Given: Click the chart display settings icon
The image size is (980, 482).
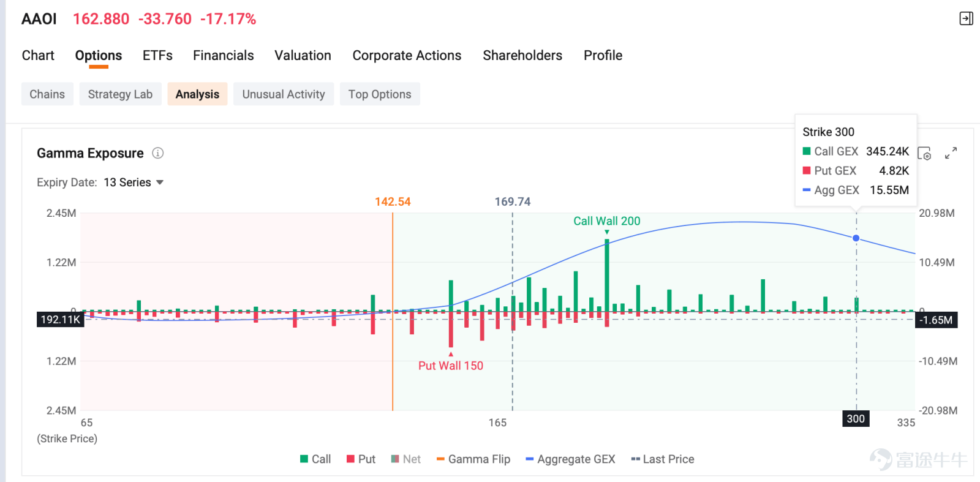Looking at the screenshot, I should [x=924, y=153].
